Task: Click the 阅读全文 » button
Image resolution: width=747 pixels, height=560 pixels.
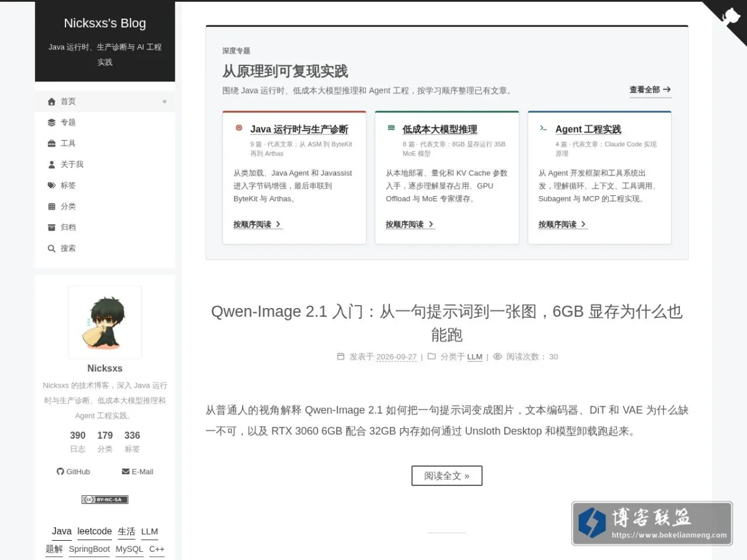Action: pos(447,475)
